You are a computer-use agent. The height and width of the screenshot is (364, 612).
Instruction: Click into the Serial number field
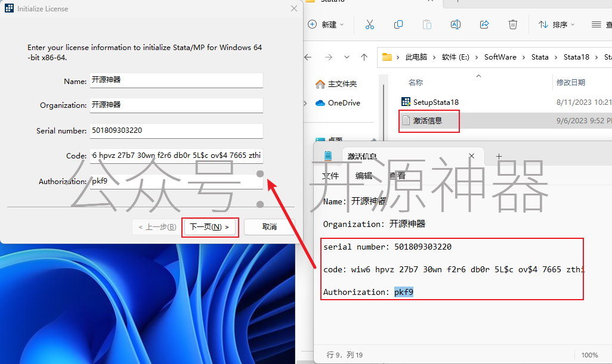click(x=177, y=130)
